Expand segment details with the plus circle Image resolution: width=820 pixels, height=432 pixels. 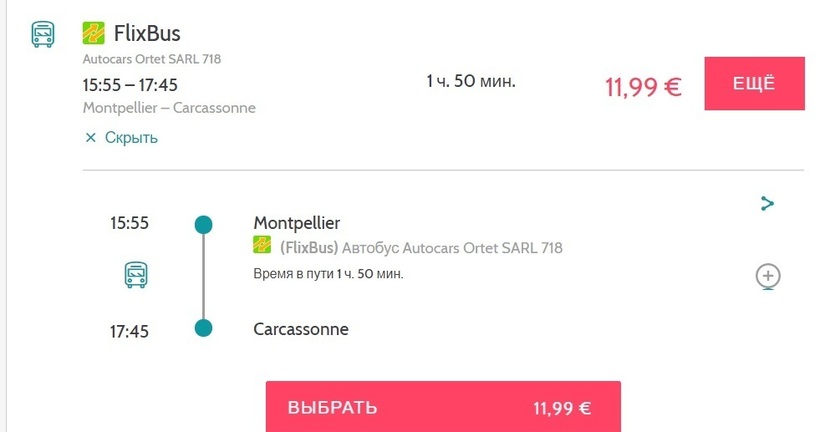point(768,276)
